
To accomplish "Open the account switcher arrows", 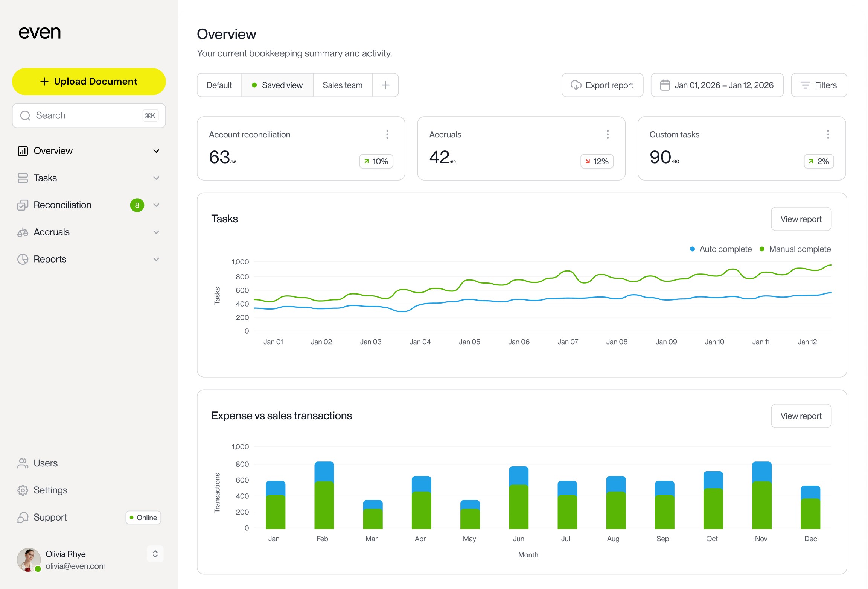I will click(x=155, y=554).
